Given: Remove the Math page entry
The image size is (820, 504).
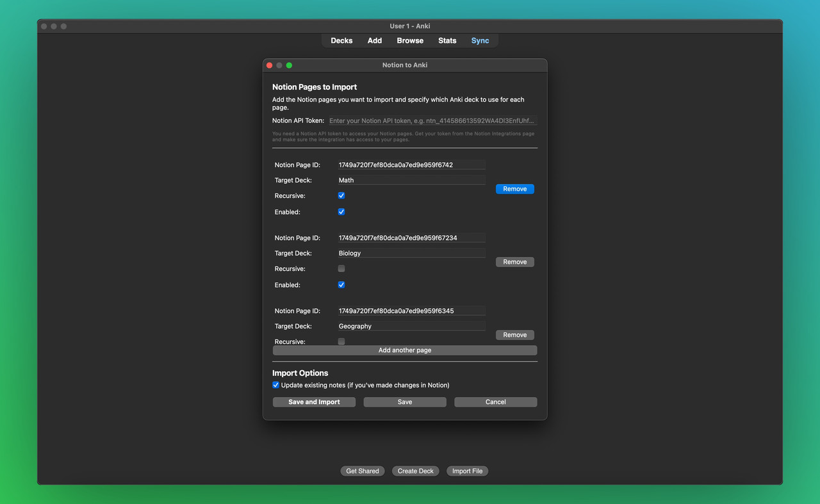Looking at the screenshot, I should click(x=514, y=188).
